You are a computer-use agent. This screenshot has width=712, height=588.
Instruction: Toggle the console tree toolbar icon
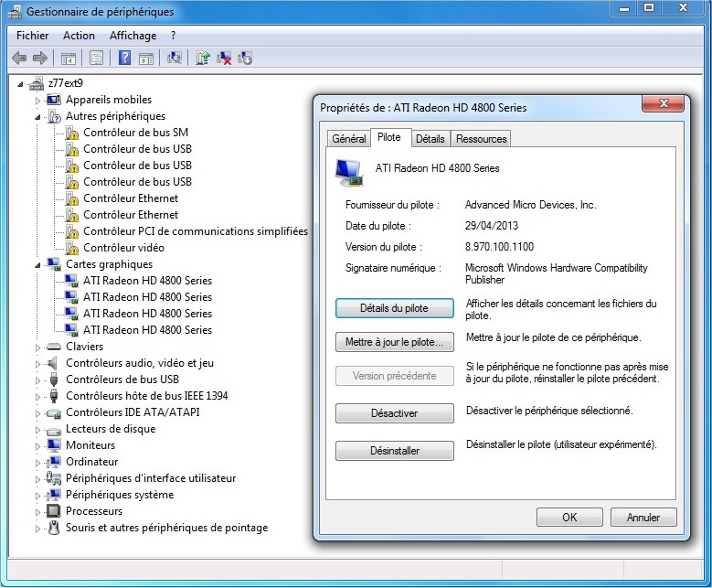69,59
